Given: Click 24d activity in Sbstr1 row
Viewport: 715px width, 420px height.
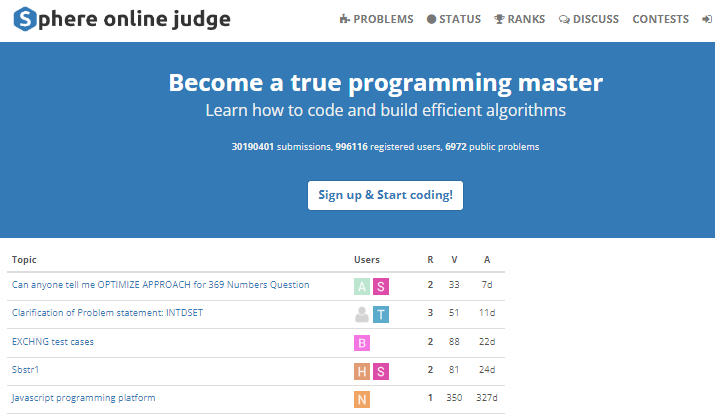Looking at the screenshot, I should pos(487,369).
